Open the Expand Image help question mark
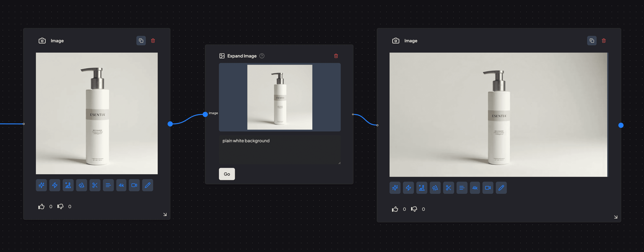 pyautogui.click(x=262, y=56)
